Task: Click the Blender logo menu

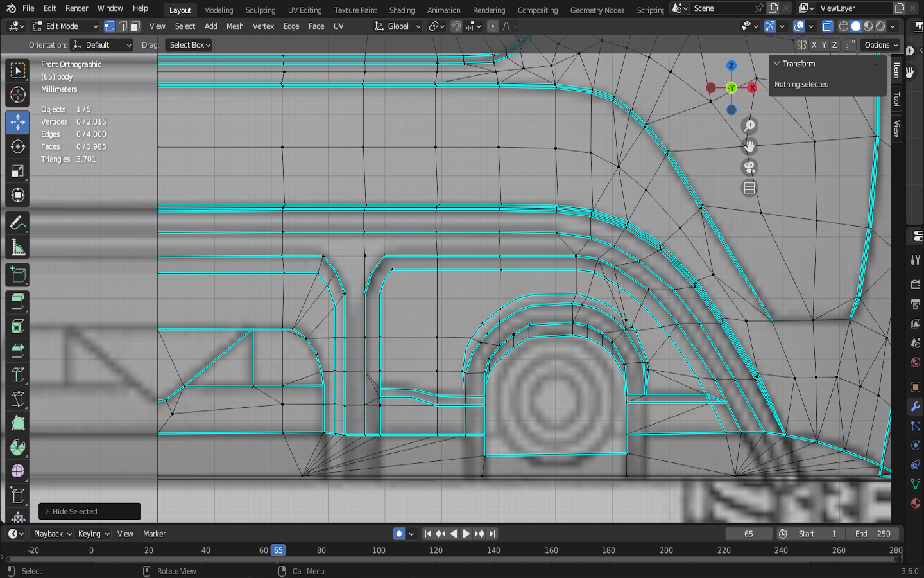Action: [x=11, y=8]
